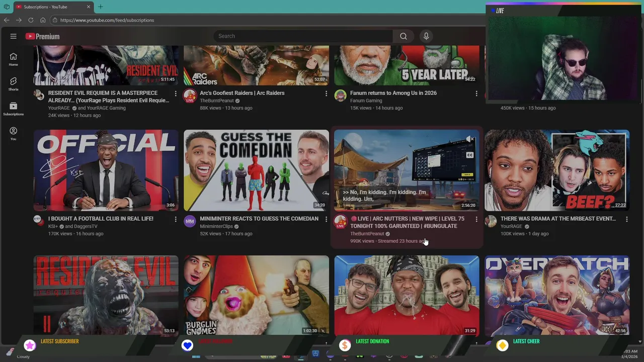The width and height of the screenshot is (644, 362).
Task: Click the YouTube Premium logo
Action: (43, 36)
